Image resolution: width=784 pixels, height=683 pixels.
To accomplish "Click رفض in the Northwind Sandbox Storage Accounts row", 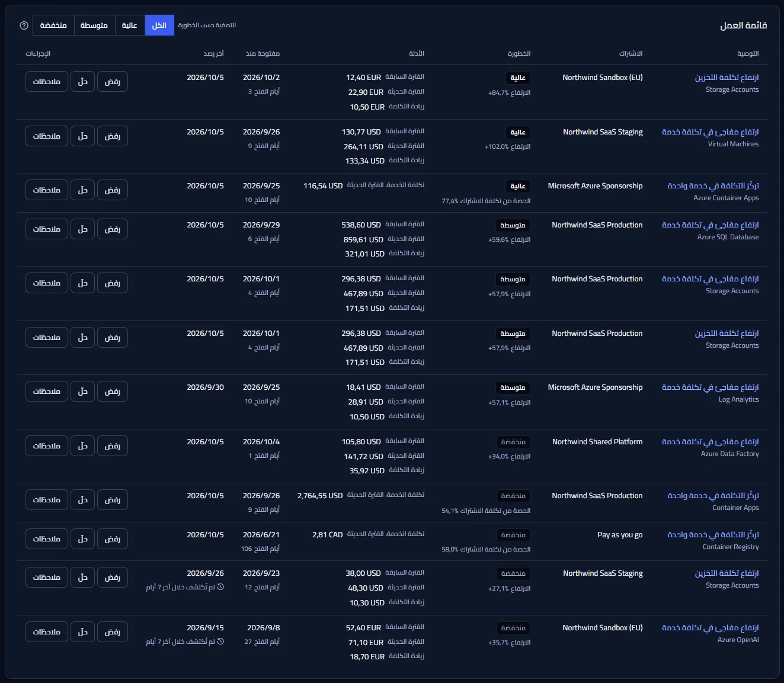I will [113, 82].
